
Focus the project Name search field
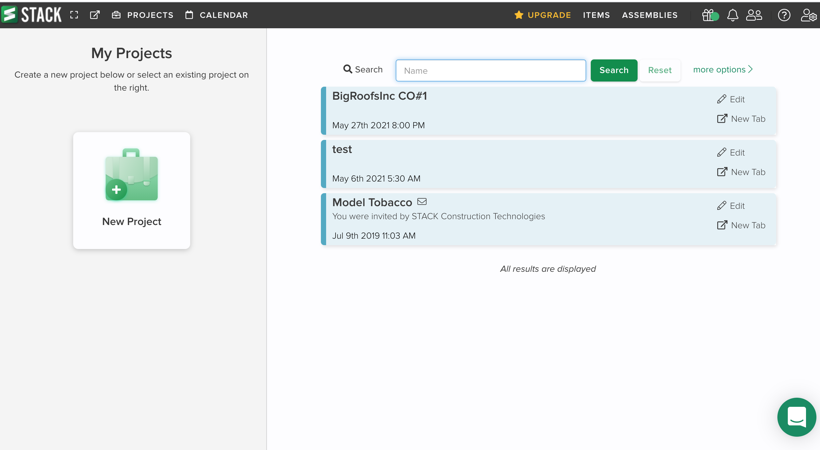coord(491,70)
